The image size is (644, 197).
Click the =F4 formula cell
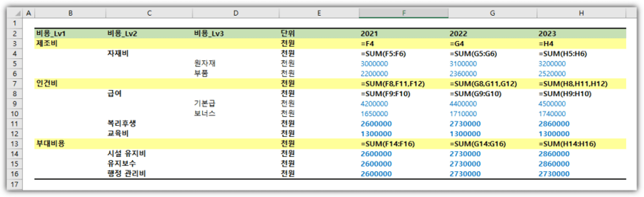tap(404, 44)
